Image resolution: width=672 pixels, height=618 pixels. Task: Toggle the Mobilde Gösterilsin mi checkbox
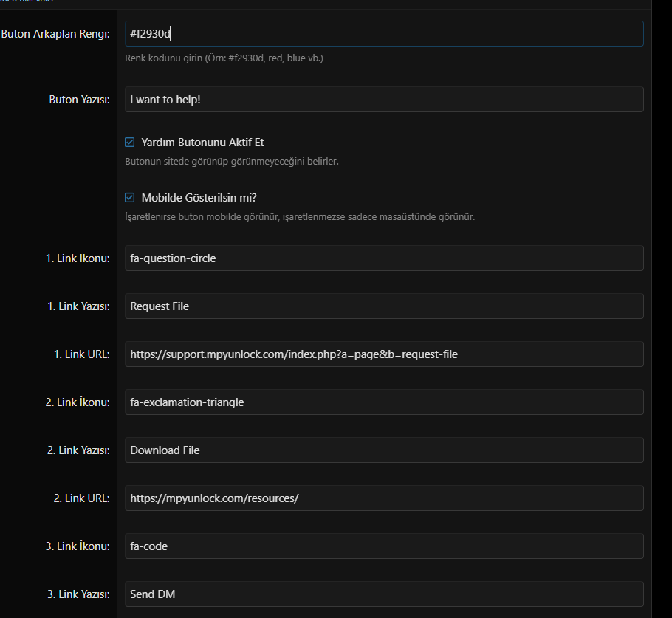point(130,198)
